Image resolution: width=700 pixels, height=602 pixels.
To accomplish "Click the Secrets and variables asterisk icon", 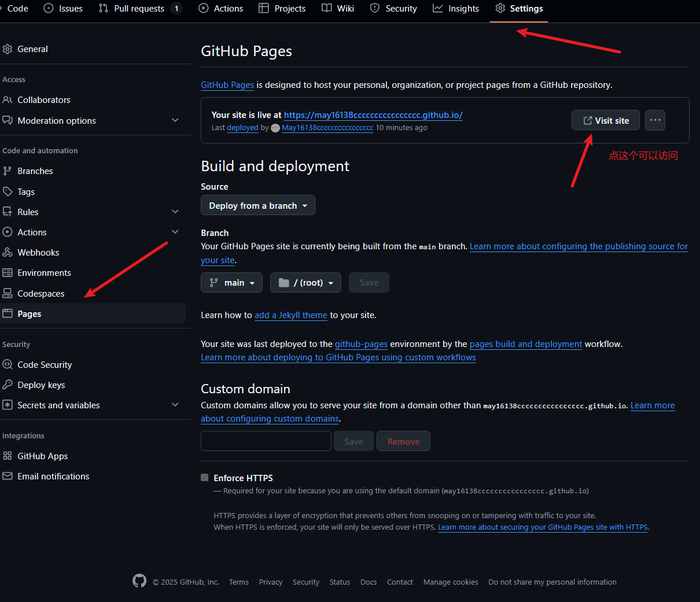I will point(8,405).
